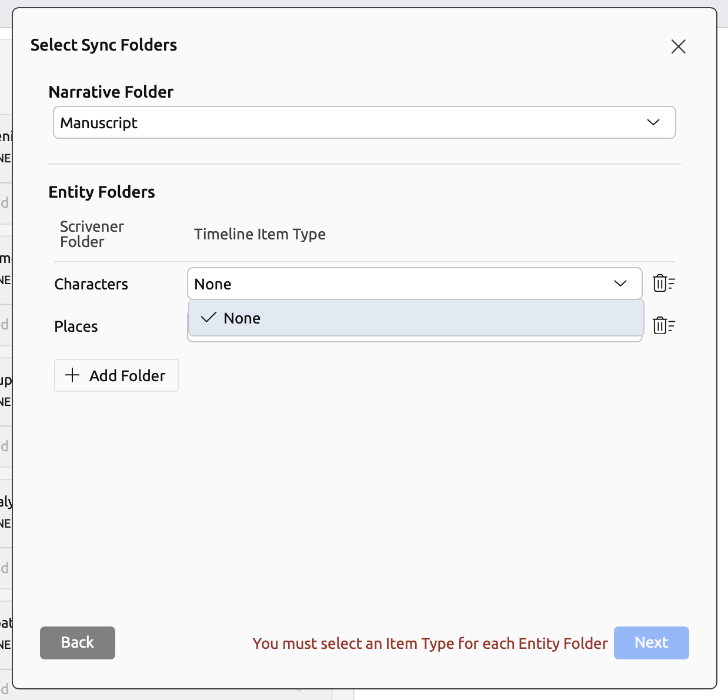
Task: Click the checkmark next to None option
Action: 209,318
